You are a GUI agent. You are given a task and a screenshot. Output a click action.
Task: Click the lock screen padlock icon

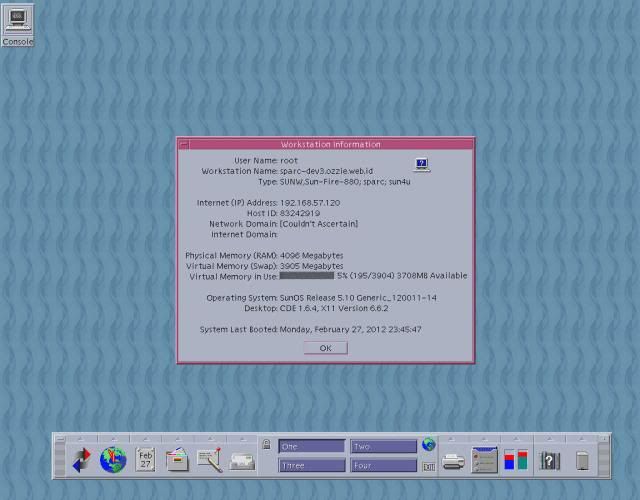click(267, 444)
